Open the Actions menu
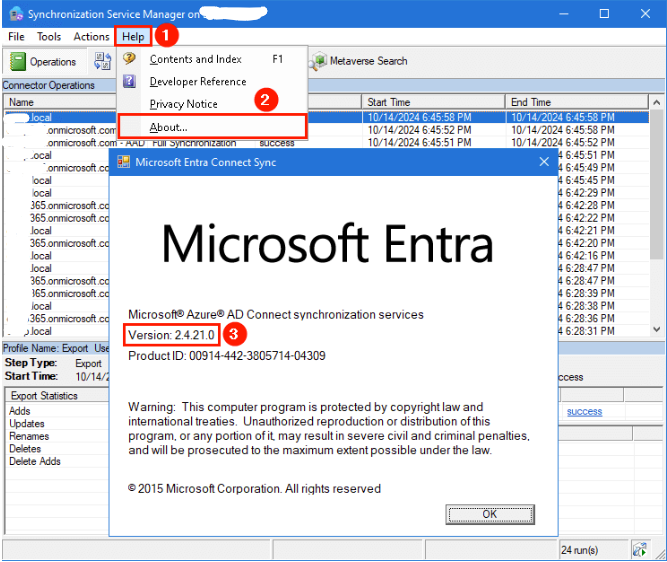 coord(91,37)
